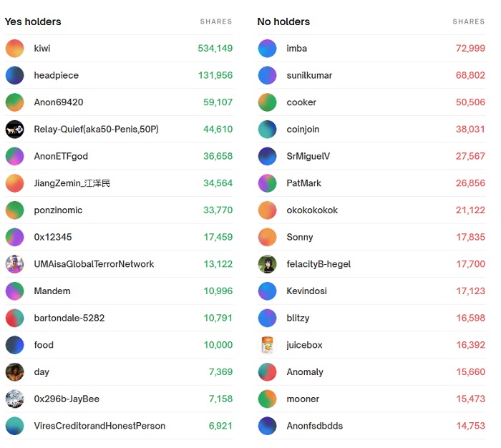Click 0x296b-JayBee's profile photo
Screen dimensions: 501x448
[x=15, y=399]
